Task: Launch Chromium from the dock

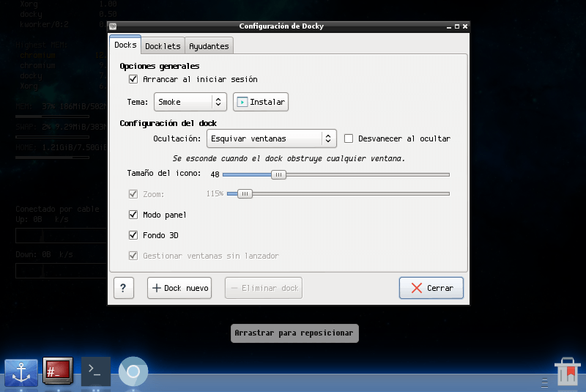Action: (x=133, y=371)
